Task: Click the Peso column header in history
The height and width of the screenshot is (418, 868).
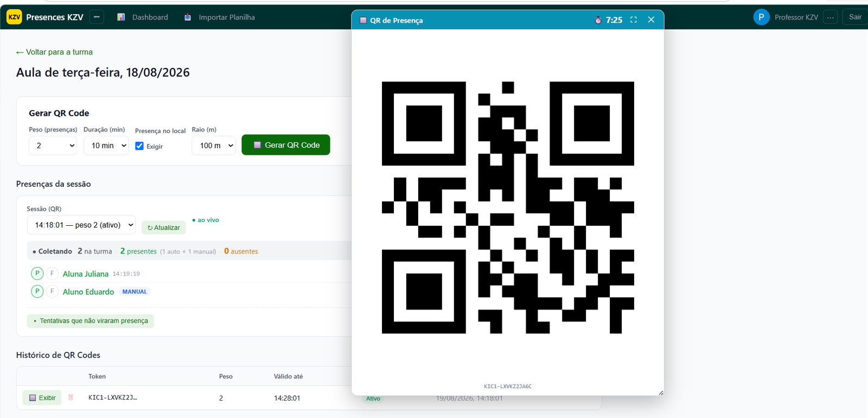Action: [x=226, y=376]
